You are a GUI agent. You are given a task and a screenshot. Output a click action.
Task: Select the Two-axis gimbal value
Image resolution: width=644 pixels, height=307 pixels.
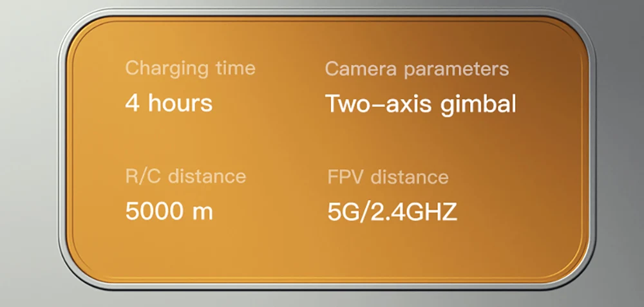click(421, 105)
